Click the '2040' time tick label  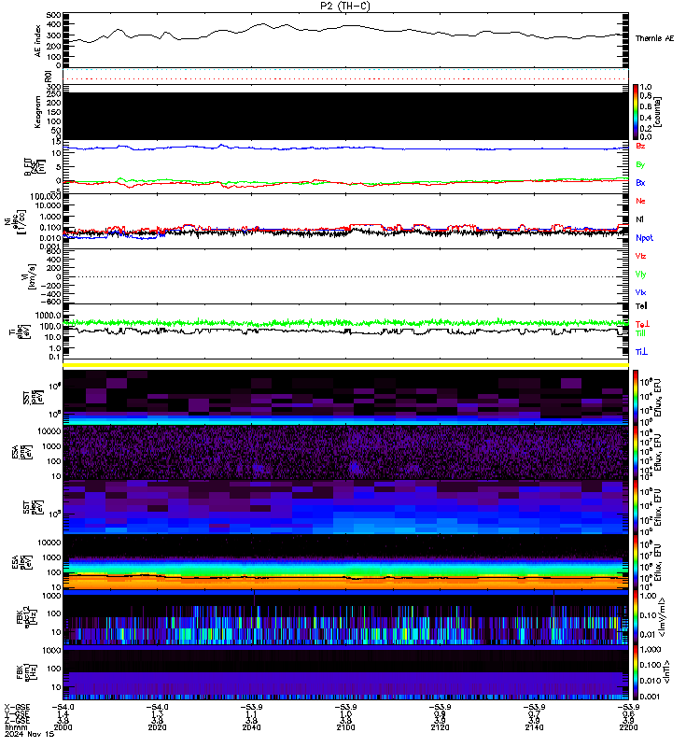pos(251,727)
